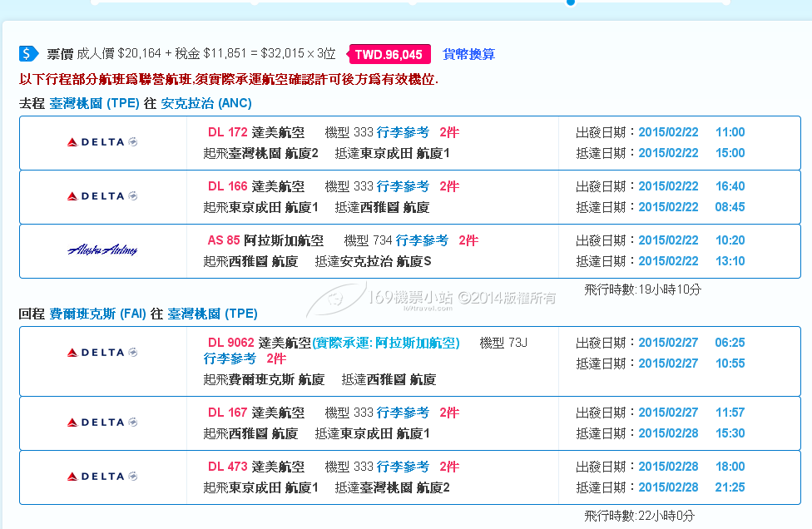Image resolution: width=812 pixels, height=529 pixels.
Task: Click 起飛費爾班克斯 航廈 departure text
Action: click(x=264, y=380)
